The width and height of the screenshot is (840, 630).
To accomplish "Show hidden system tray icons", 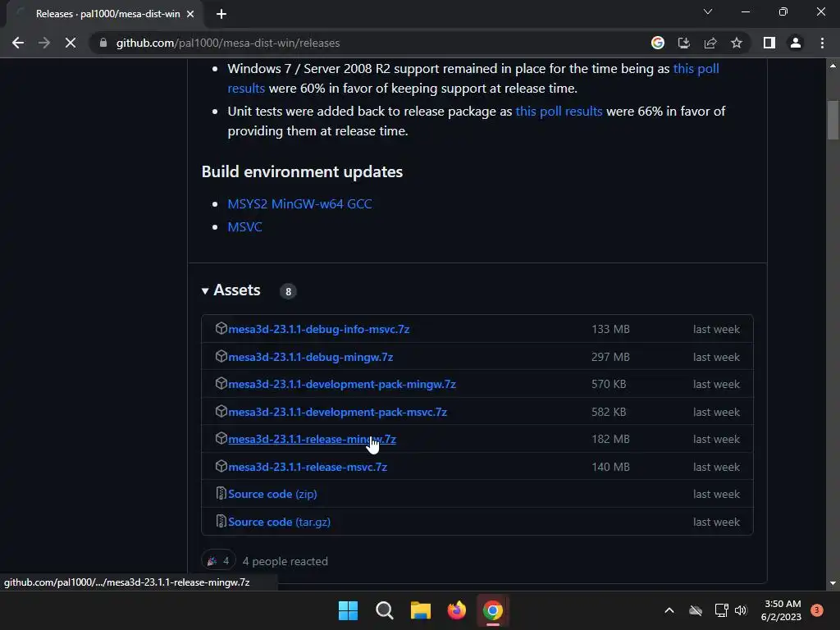I will (x=669, y=610).
